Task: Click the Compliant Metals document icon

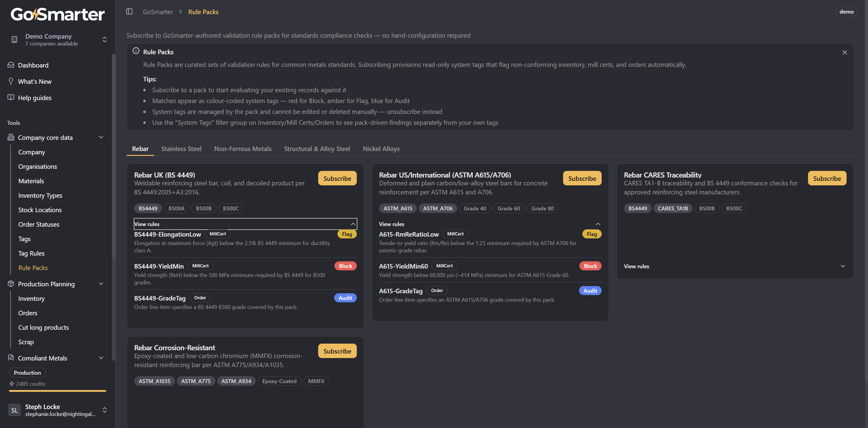Action: tap(11, 357)
